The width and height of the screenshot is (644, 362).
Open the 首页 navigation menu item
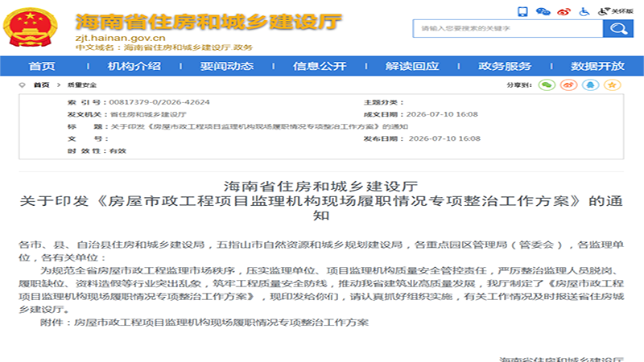coord(42,66)
